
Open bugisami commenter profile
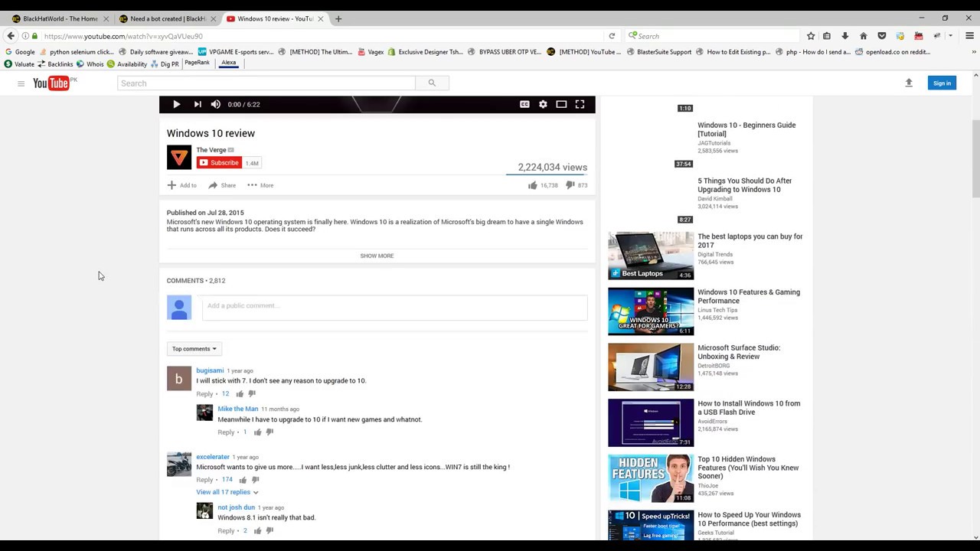tap(210, 370)
